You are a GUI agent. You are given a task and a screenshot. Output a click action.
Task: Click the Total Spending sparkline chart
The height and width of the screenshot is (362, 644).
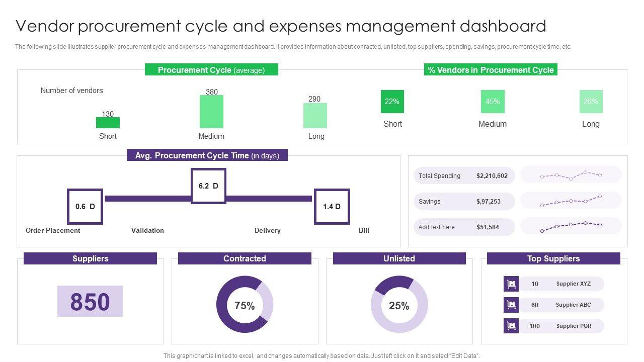(571, 175)
